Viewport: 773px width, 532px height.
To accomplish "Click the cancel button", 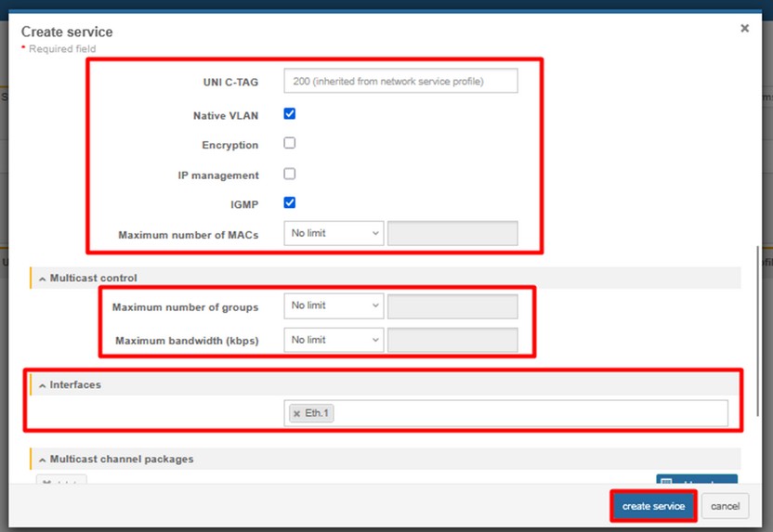I will point(725,506).
